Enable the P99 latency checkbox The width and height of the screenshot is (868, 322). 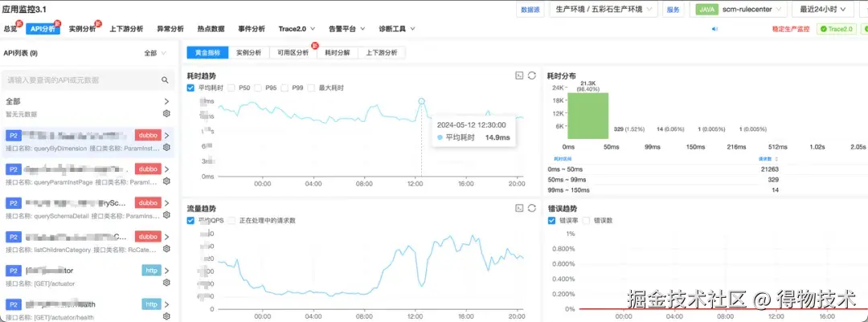[x=285, y=88]
